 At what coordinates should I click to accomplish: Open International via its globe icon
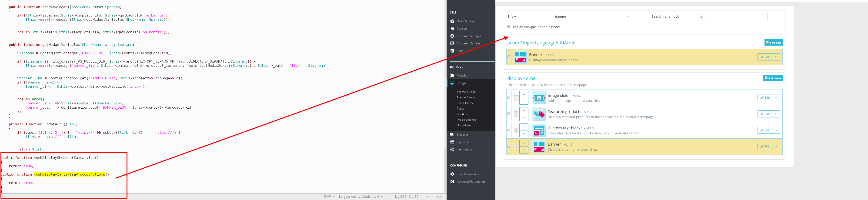click(x=452, y=150)
